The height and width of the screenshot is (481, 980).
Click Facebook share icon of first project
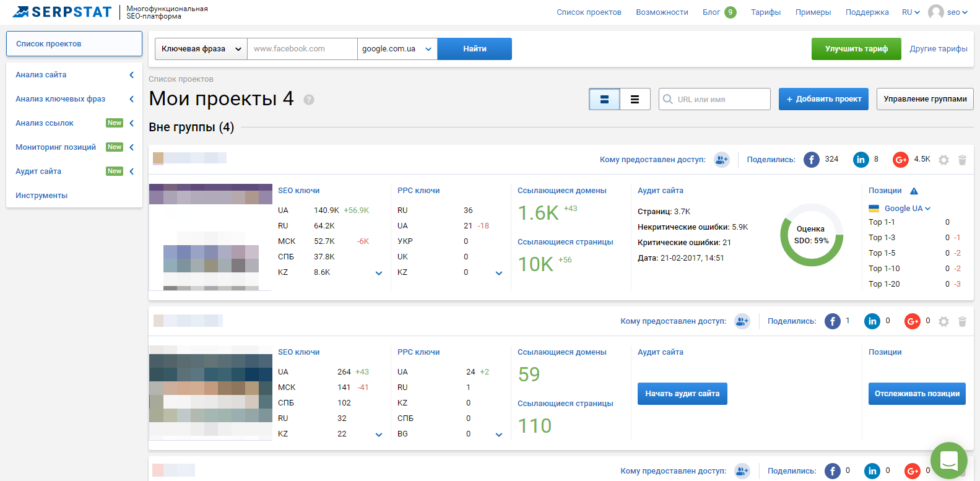pos(811,160)
